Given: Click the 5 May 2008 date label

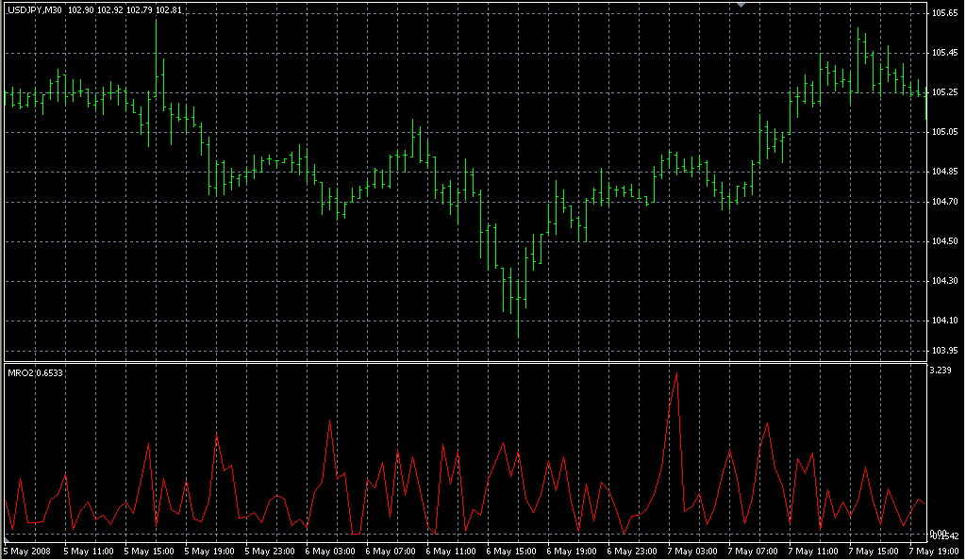Looking at the screenshot, I should (27, 552).
